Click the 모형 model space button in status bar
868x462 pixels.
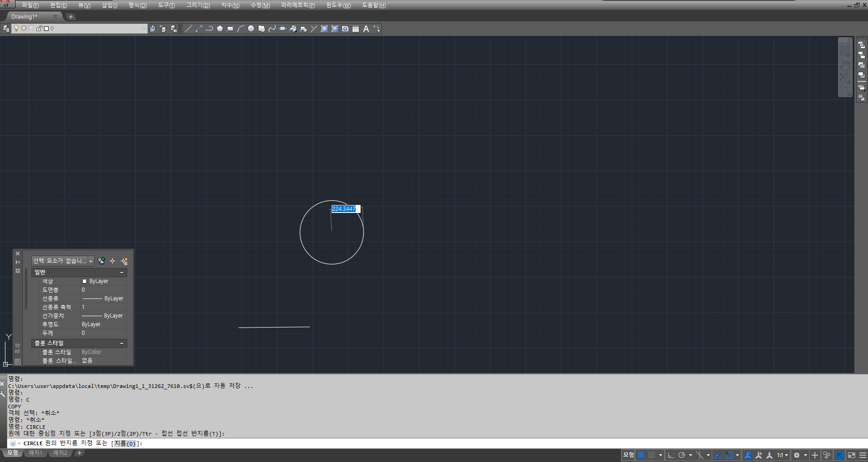click(x=628, y=455)
